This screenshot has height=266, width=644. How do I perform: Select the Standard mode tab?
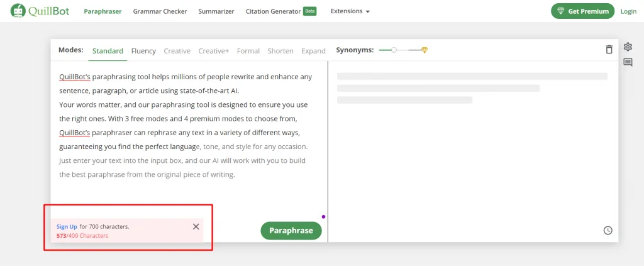tap(108, 51)
